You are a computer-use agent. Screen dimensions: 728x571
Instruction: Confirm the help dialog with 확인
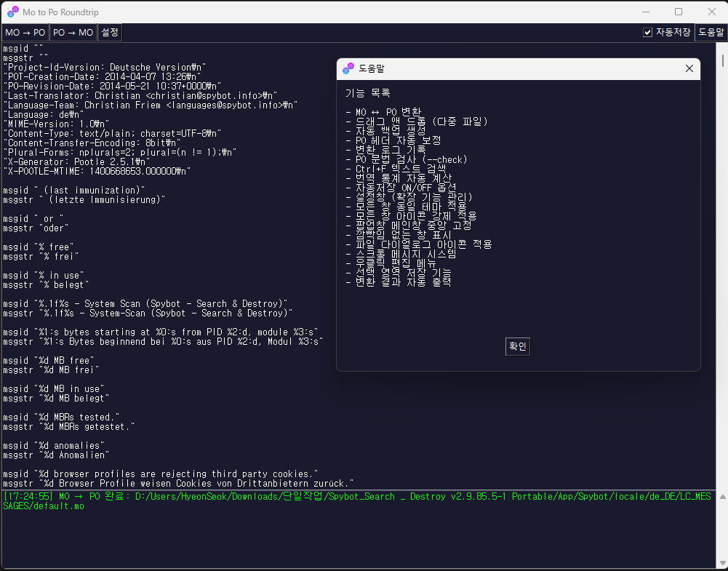pyautogui.click(x=518, y=346)
